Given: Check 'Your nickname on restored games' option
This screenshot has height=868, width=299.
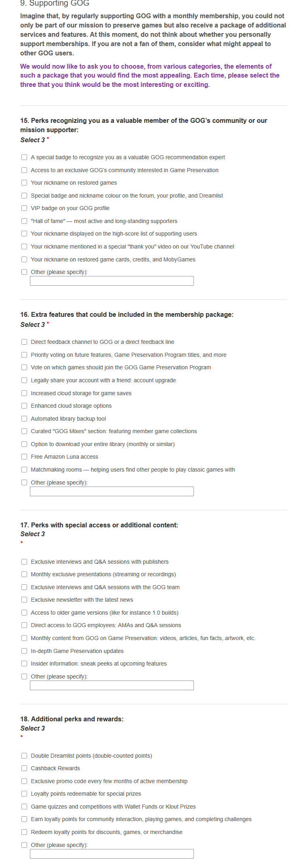Looking at the screenshot, I should (24, 183).
